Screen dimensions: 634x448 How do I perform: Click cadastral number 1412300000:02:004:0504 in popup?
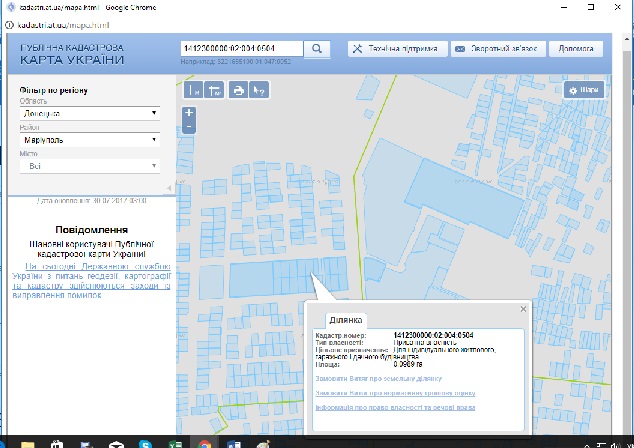pyautogui.click(x=433, y=335)
